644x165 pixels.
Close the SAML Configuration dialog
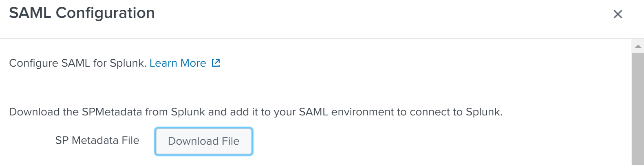tap(618, 14)
